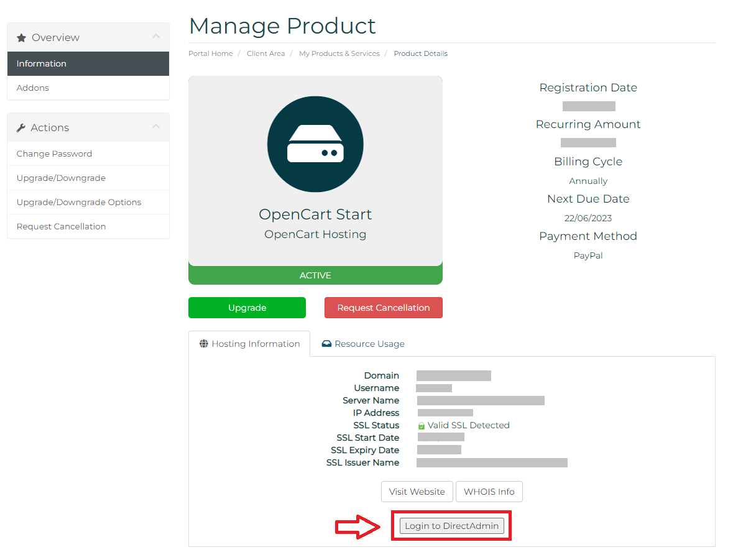
Task: Click the 'SSL Expiry Date' label
Action: [x=364, y=450]
